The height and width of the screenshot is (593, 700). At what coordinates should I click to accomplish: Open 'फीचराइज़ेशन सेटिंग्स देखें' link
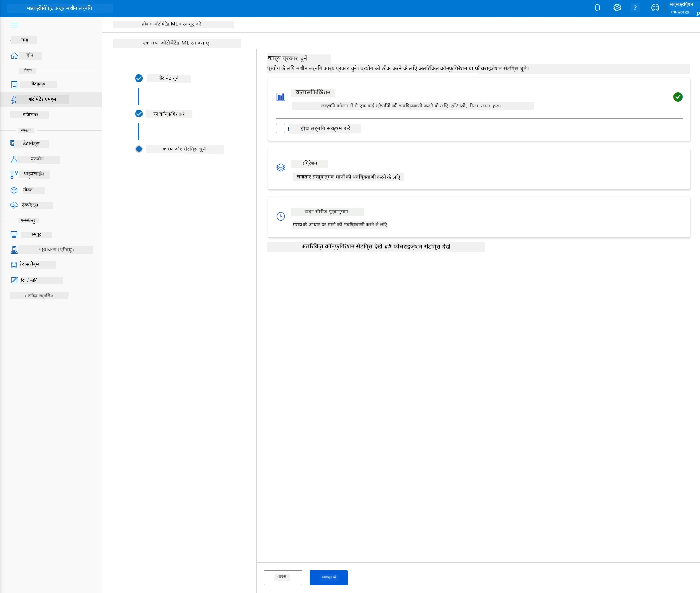pyautogui.click(x=422, y=247)
